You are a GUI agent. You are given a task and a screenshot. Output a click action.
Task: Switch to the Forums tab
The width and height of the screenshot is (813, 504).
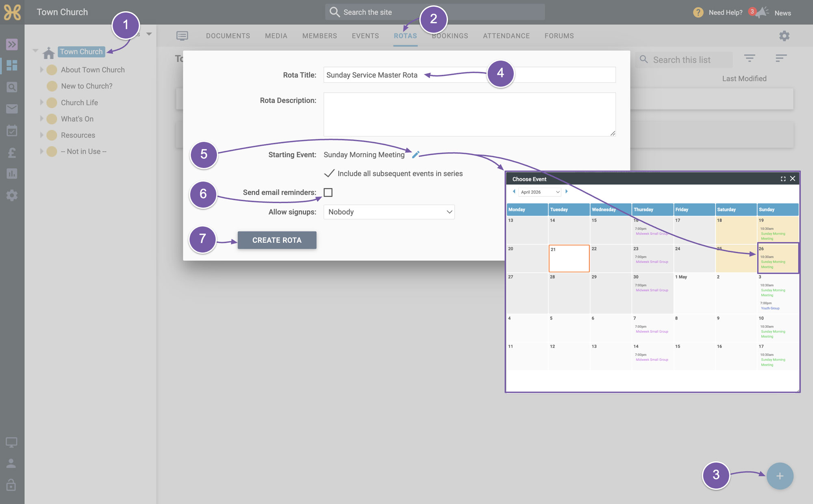point(559,36)
